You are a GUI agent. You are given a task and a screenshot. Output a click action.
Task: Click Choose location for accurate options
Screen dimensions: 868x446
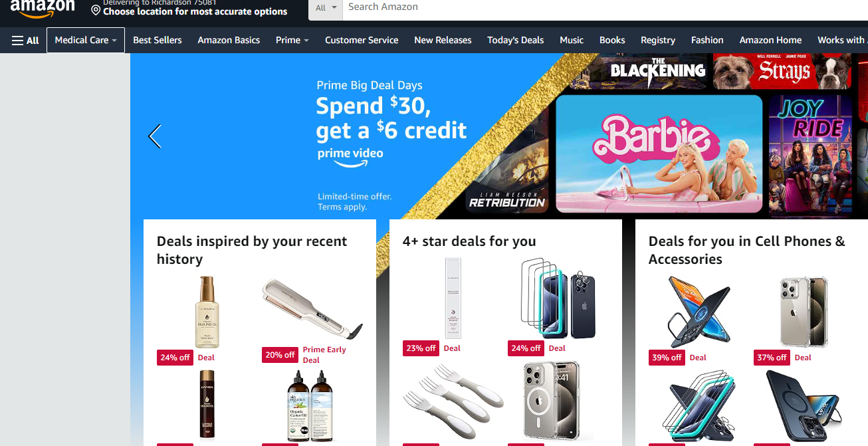[195, 12]
